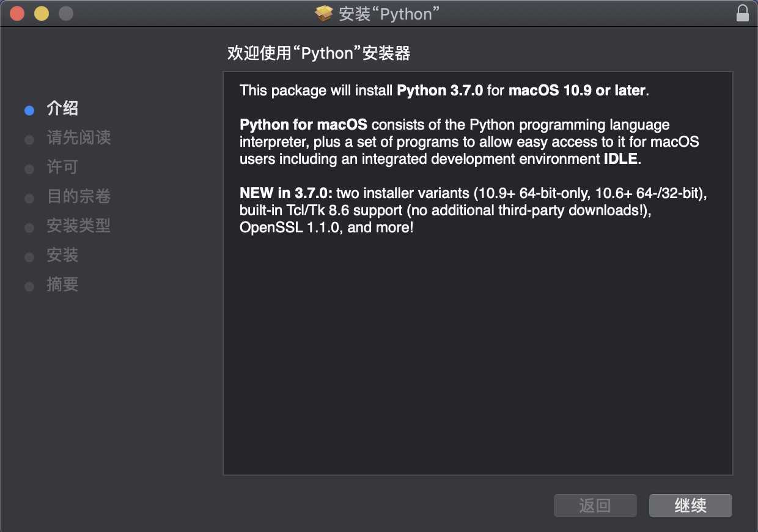Open the 目的宗卷 step
Viewport: 758px width, 532px height.
point(78,196)
